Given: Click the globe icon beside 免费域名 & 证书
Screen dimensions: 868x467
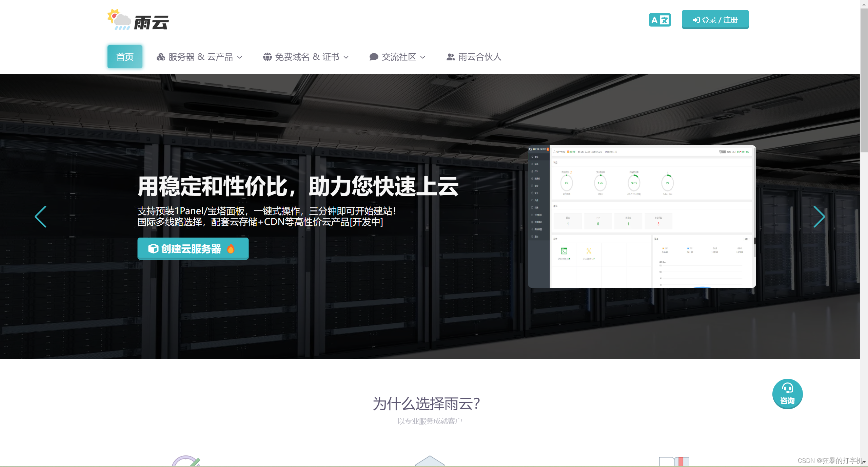Looking at the screenshot, I should click(267, 57).
